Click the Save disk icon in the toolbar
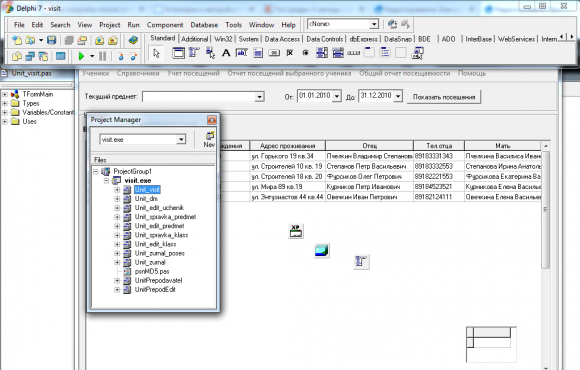Screen dimensions: 580x370 [x=51, y=40]
